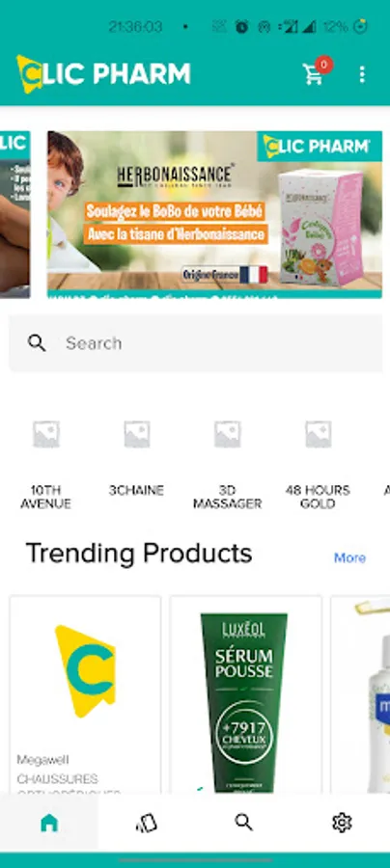Open the Luxéol Sérum Pousse product

coord(245,695)
